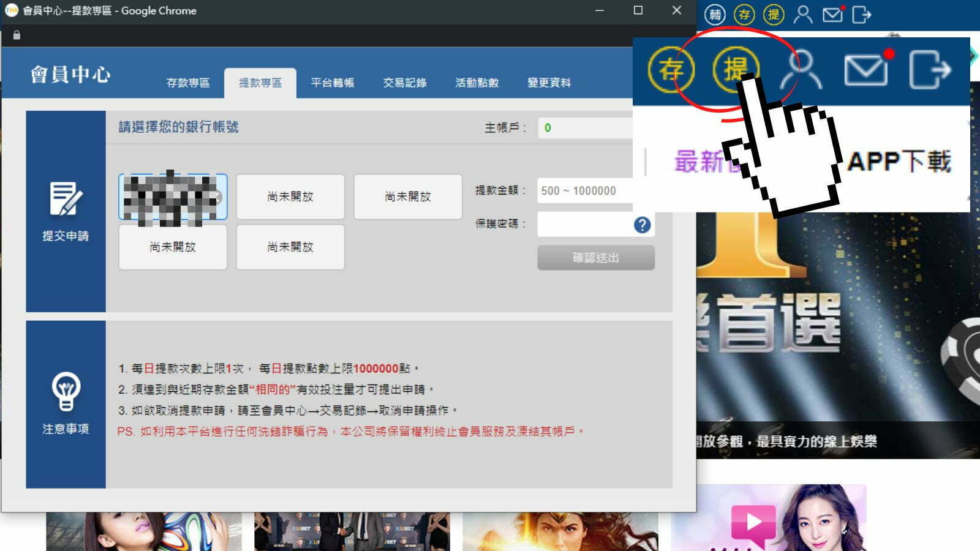Viewport: 980px width, 551px height.
Task: Open the 變更資料 tab
Action: tap(549, 83)
